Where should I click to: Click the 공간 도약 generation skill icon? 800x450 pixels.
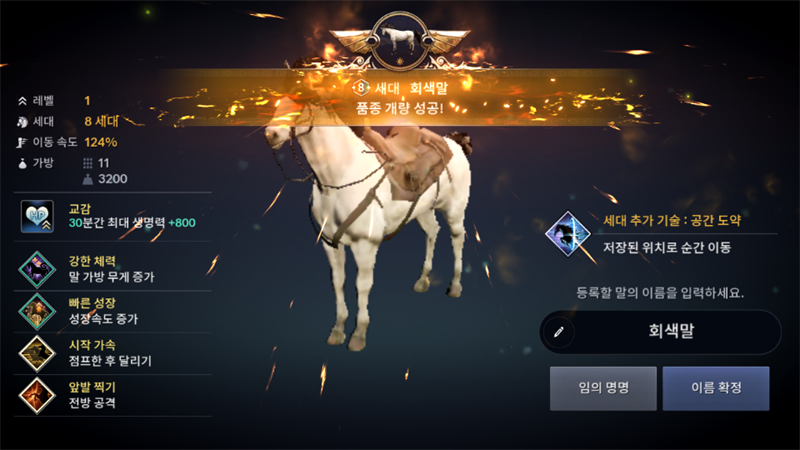[x=567, y=234]
